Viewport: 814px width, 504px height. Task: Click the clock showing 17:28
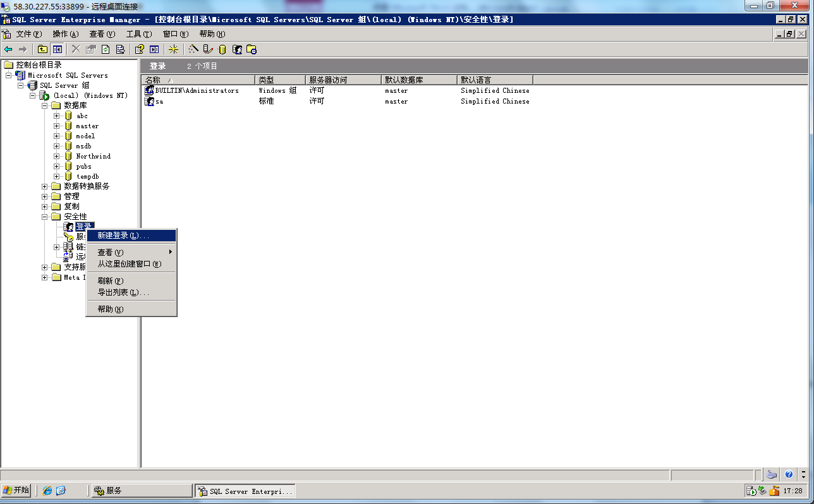[793, 491]
